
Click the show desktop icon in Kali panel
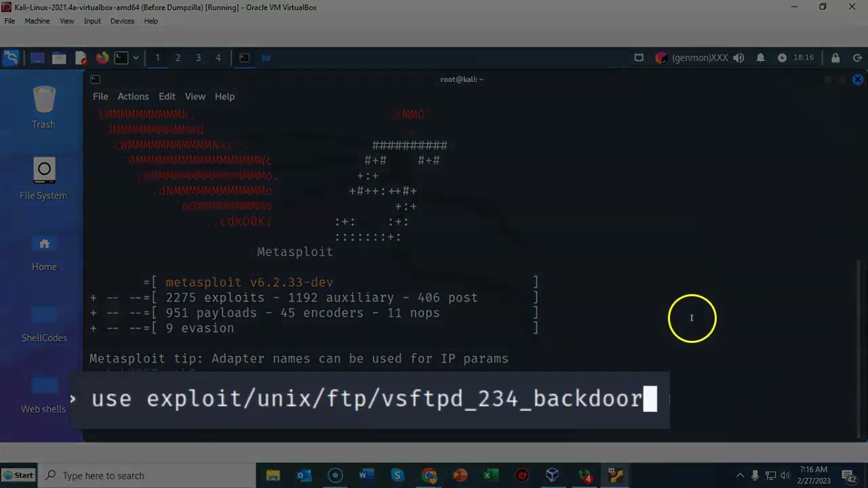[37, 58]
